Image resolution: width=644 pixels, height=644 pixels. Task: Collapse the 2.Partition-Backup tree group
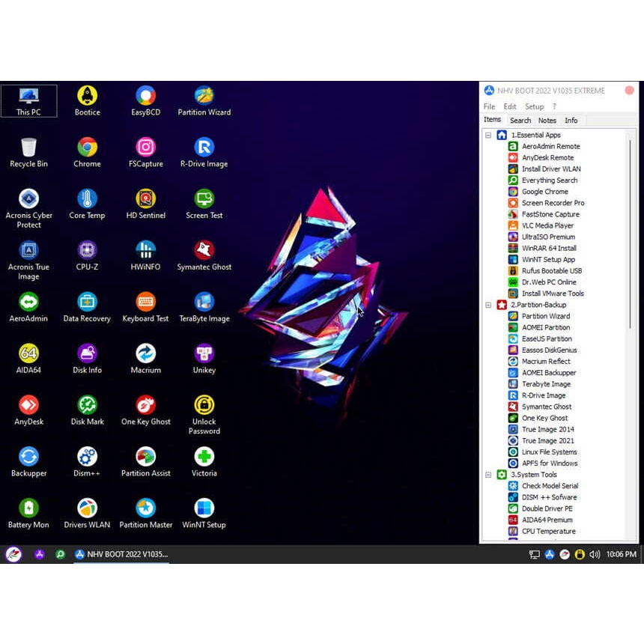(488, 306)
